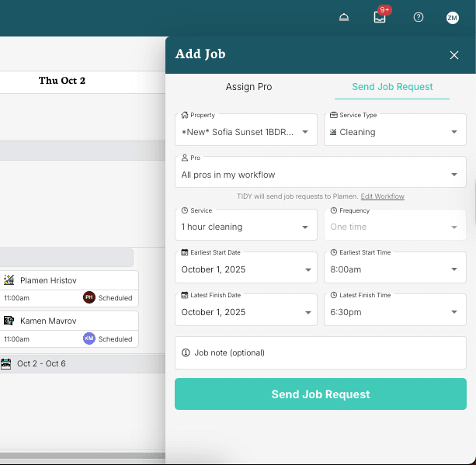Viewport: 476px width, 465px height.
Task: Open the inbox notifications with 9+ badge
Action: pyautogui.click(x=380, y=17)
